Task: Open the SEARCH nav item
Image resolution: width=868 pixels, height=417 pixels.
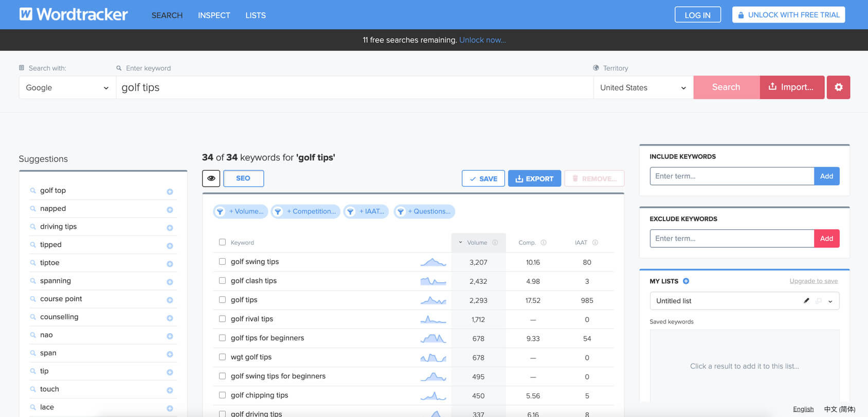Action: [x=167, y=15]
